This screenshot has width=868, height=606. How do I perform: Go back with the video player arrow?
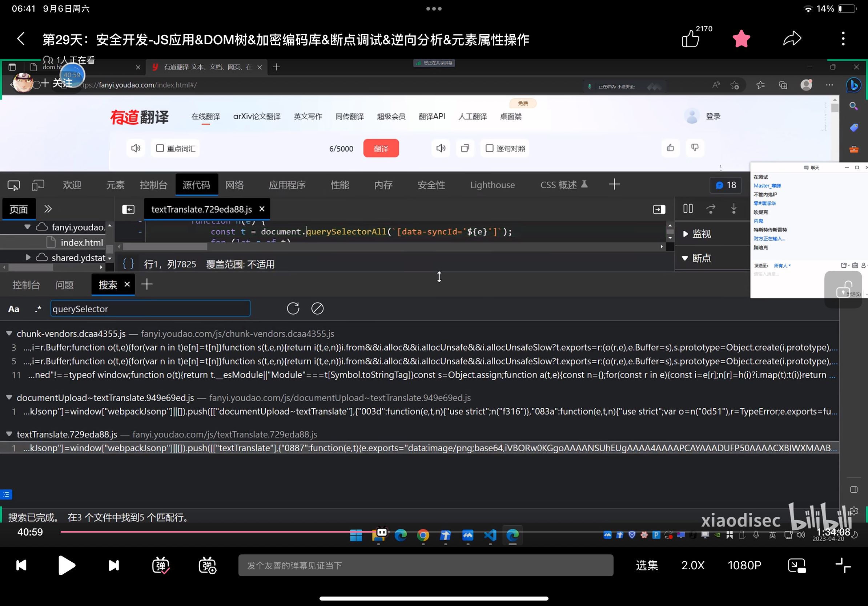click(21, 39)
